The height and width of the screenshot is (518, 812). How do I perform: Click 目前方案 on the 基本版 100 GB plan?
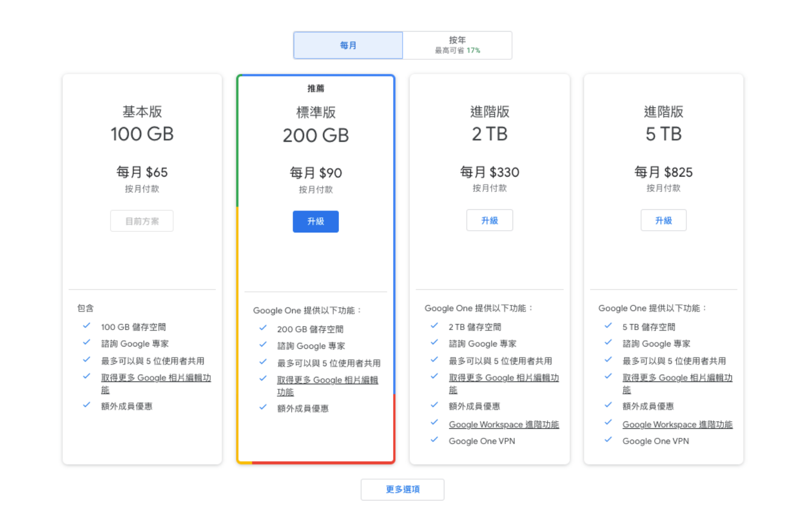pyautogui.click(x=142, y=221)
